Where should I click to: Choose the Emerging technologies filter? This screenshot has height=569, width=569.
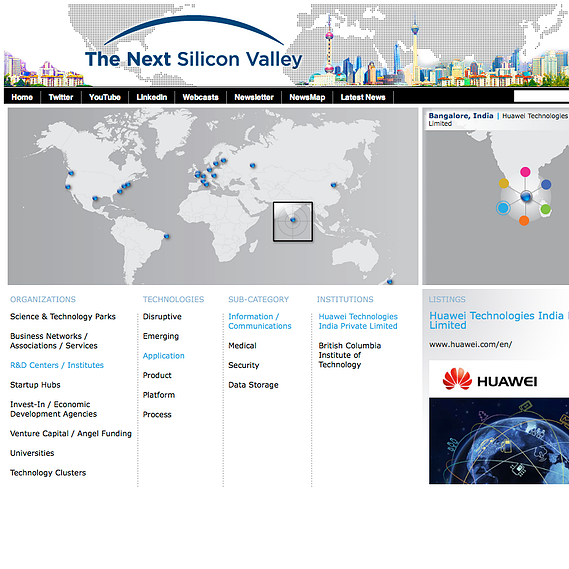[x=161, y=336]
